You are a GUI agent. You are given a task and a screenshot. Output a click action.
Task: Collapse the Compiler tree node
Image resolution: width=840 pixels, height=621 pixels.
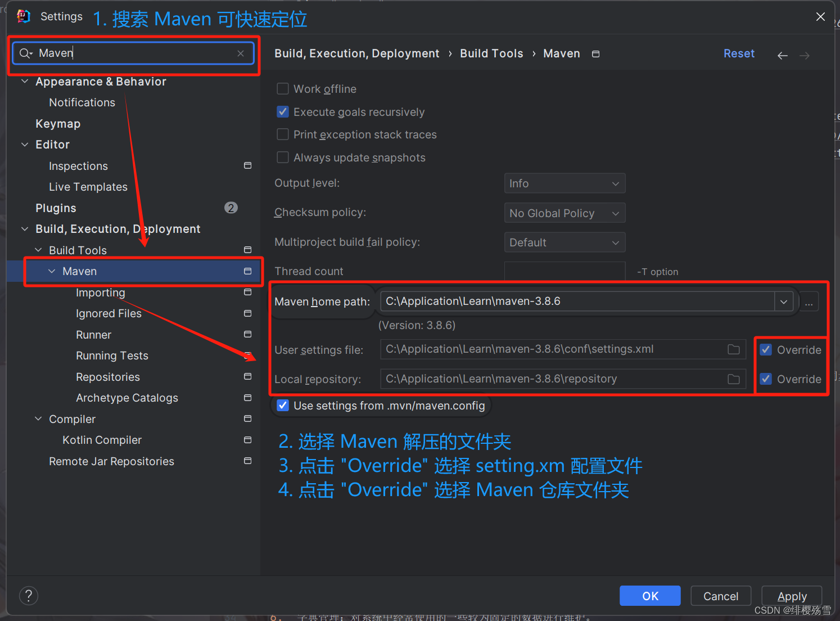[38, 418]
